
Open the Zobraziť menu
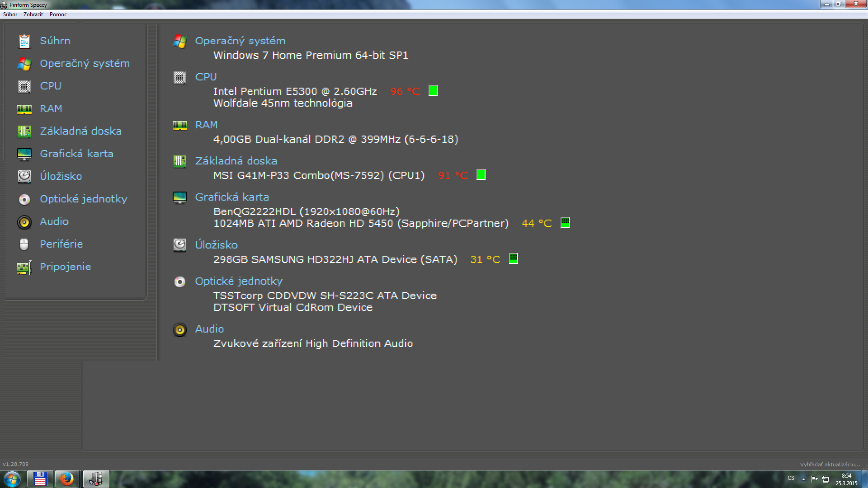[x=33, y=14]
